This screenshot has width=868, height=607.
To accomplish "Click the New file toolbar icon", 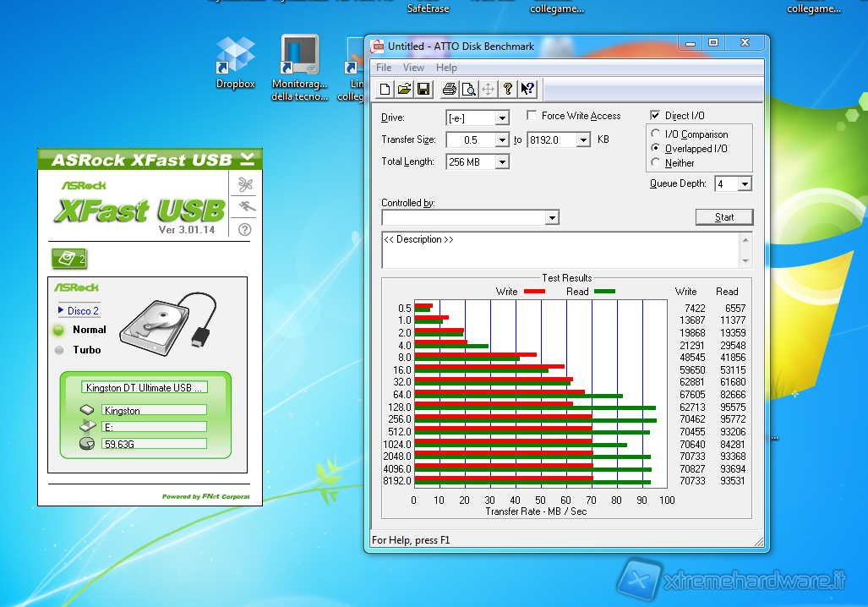I will 385,89.
